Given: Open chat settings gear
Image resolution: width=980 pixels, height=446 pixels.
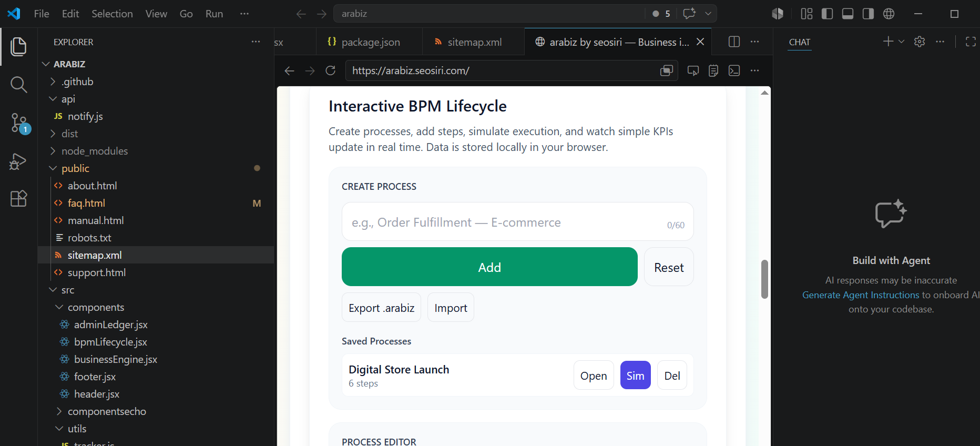Looking at the screenshot, I should coord(920,42).
